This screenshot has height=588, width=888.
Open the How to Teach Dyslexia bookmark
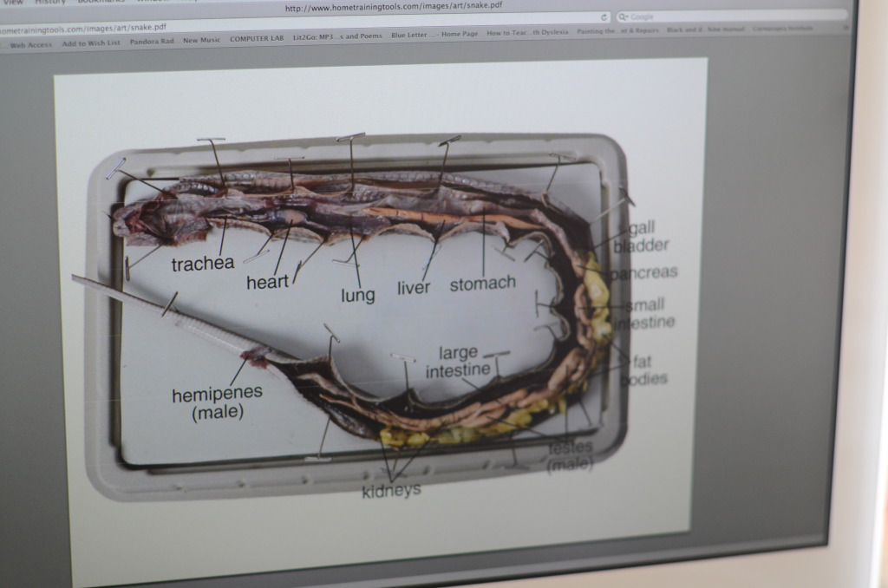[x=527, y=33]
